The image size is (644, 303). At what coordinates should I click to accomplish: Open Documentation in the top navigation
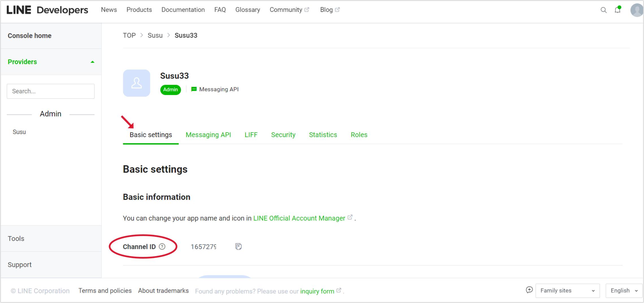pyautogui.click(x=183, y=10)
